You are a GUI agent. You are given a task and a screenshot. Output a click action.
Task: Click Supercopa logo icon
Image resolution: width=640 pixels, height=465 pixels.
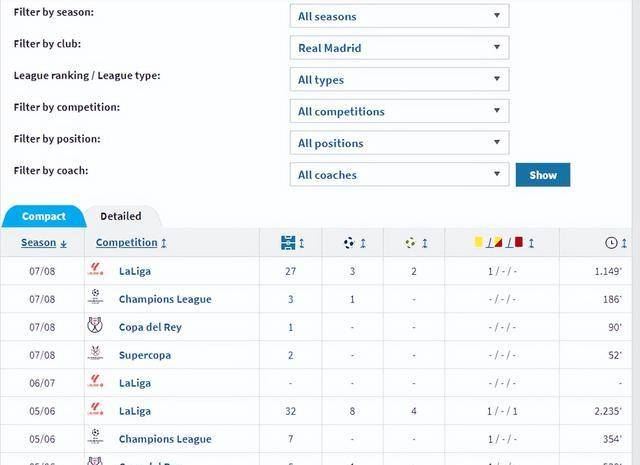coord(95,353)
